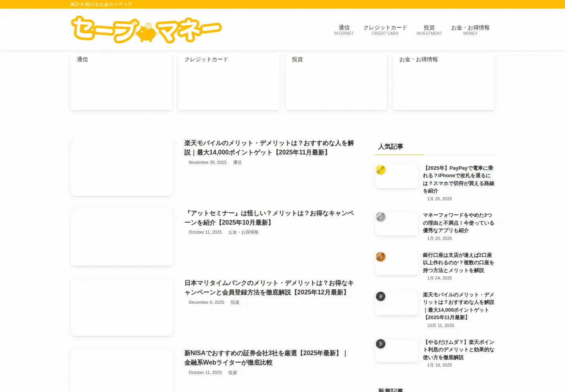The height and width of the screenshot is (392, 565).
Task: Click sidebar date 10月 11, 2025
Action: point(441,326)
